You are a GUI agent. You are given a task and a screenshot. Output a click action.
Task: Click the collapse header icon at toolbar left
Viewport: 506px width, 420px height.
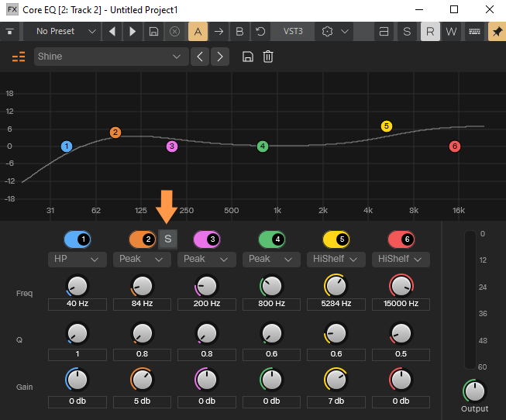point(10,31)
